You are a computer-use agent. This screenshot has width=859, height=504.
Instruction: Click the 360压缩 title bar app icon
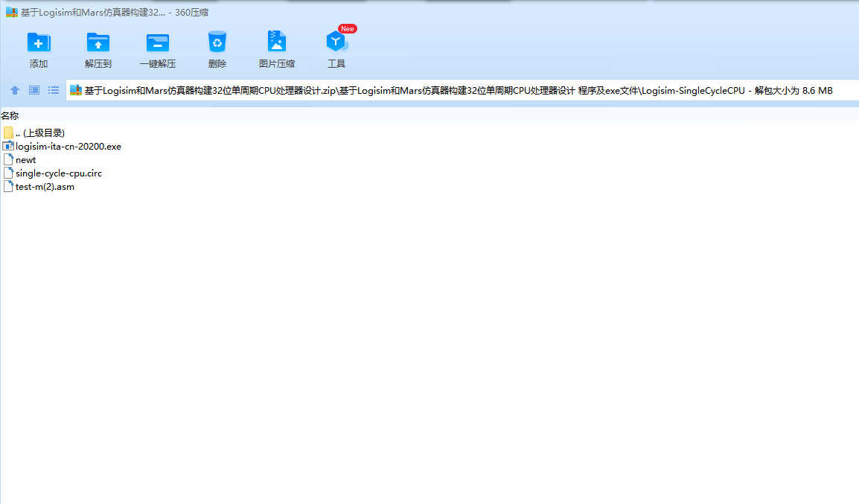[x=11, y=12]
